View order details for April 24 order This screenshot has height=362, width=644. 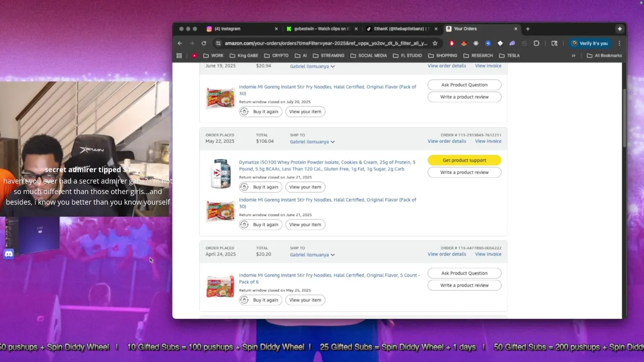point(447,254)
